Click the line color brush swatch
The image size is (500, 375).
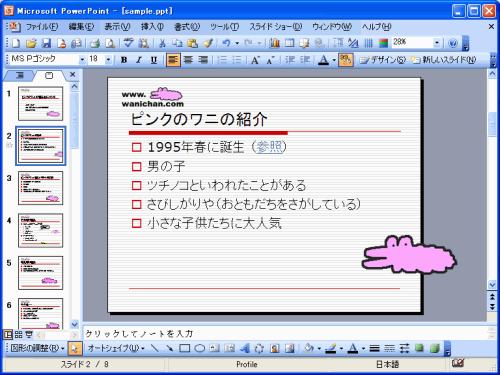pos(331,348)
